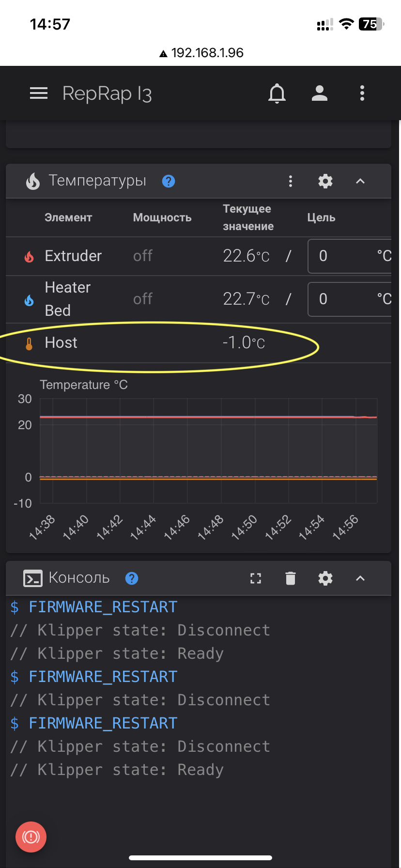Click the Extruder flame icon
Viewport: 401px width, 868px height.
pyautogui.click(x=29, y=256)
